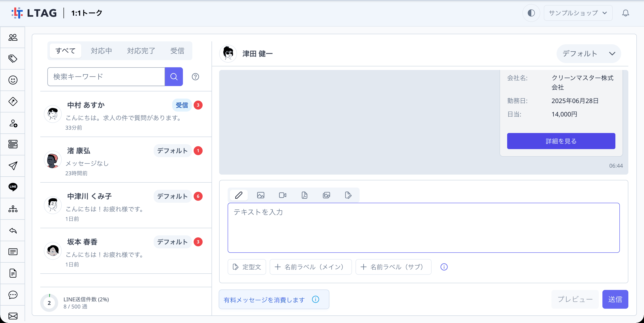Viewport: 644px width, 323px height.
Task: Click the 詳細を見る button
Action: pos(561,141)
